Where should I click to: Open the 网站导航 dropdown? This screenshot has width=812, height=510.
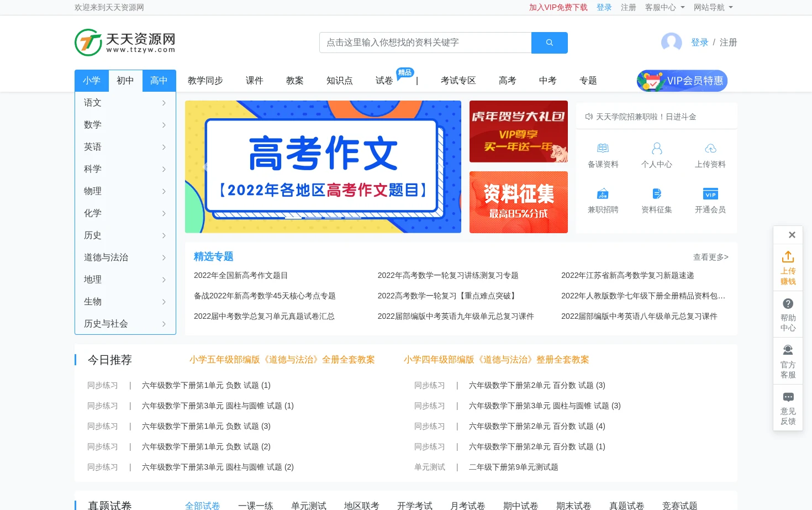click(713, 7)
